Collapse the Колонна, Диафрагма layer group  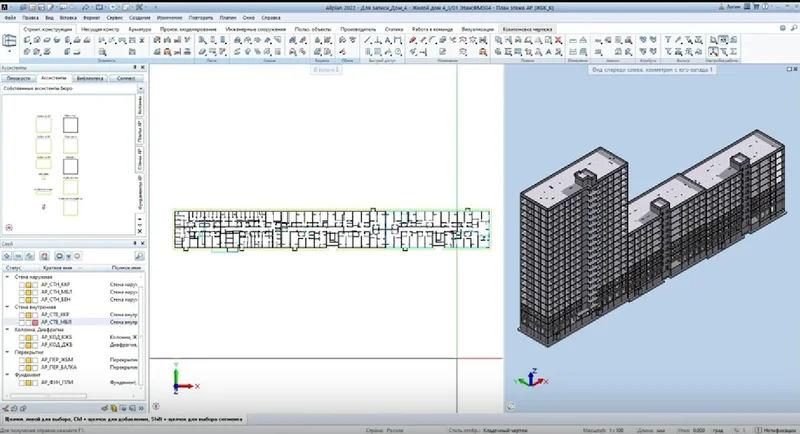click(7, 329)
